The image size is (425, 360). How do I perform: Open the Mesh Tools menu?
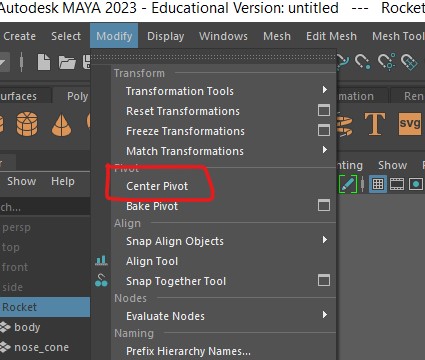[x=398, y=36]
